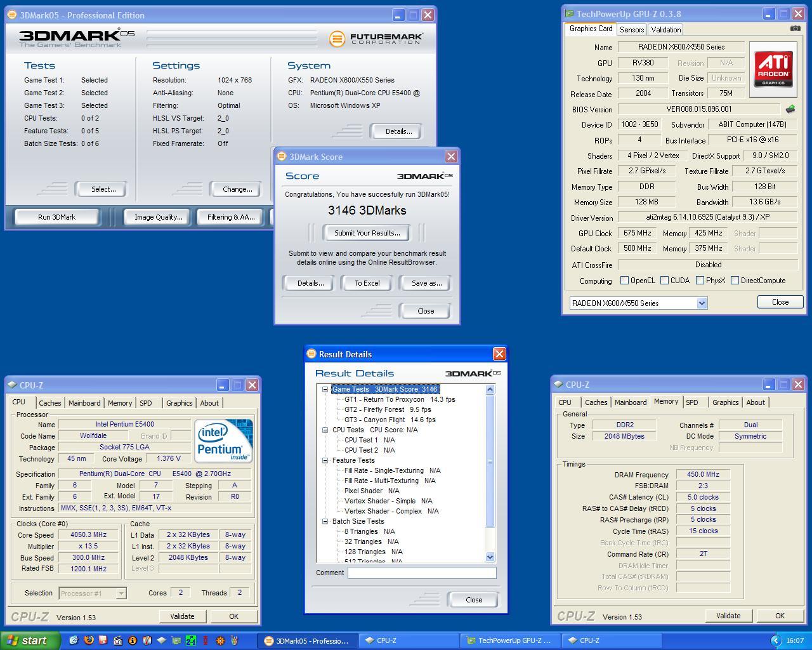The width and height of the screenshot is (812, 650).
Task: Click Change... under Settings in 3DMark05
Action: pos(237,189)
